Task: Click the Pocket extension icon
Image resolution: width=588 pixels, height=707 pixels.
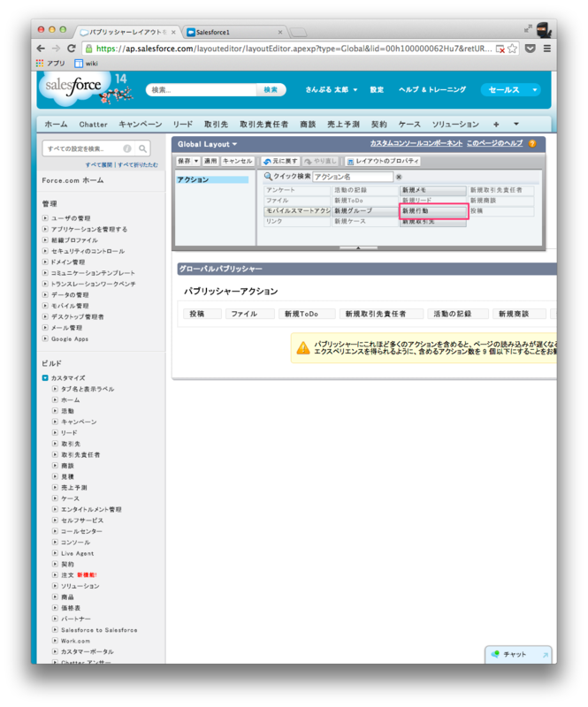Action: pyautogui.click(x=531, y=49)
